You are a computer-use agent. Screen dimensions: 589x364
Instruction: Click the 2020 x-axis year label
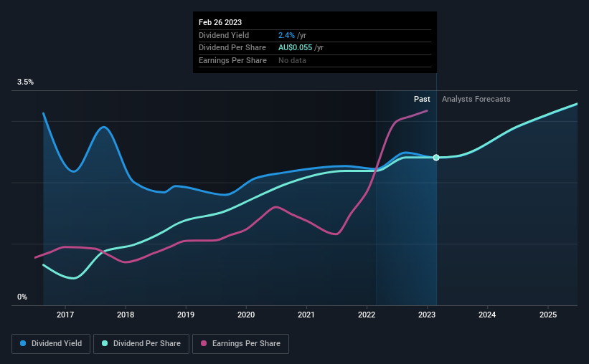(x=246, y=315)
